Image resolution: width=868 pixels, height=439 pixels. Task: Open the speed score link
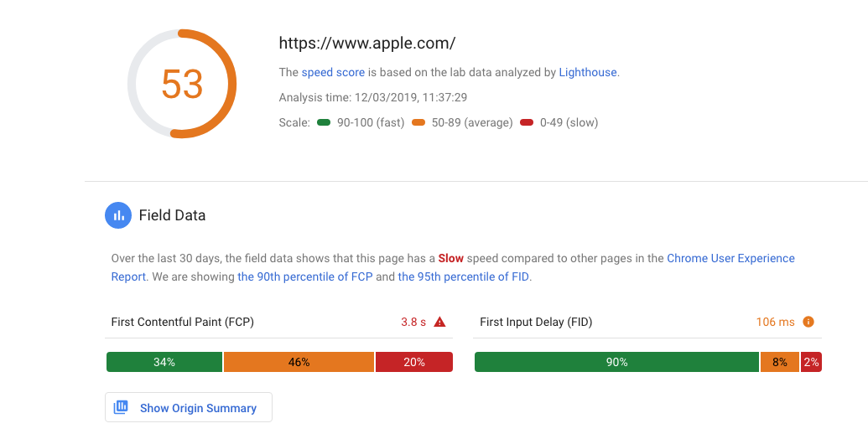pyautogui.click(x=333, y=72)
